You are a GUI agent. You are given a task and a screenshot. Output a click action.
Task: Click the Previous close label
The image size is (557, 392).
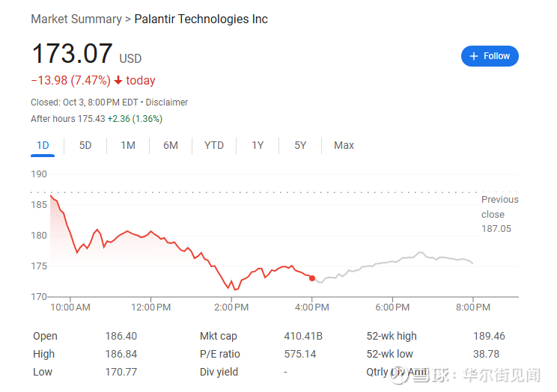click(499, 206)
